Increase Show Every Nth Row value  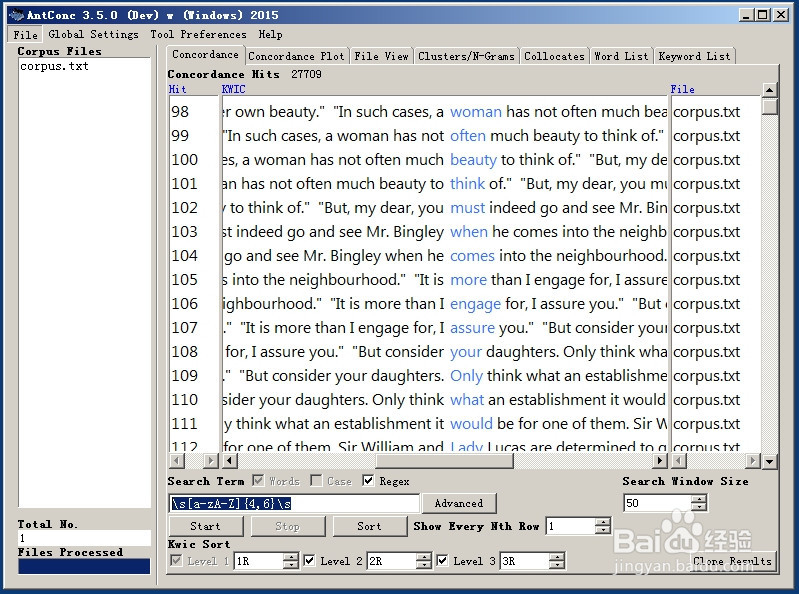(603, 522)
